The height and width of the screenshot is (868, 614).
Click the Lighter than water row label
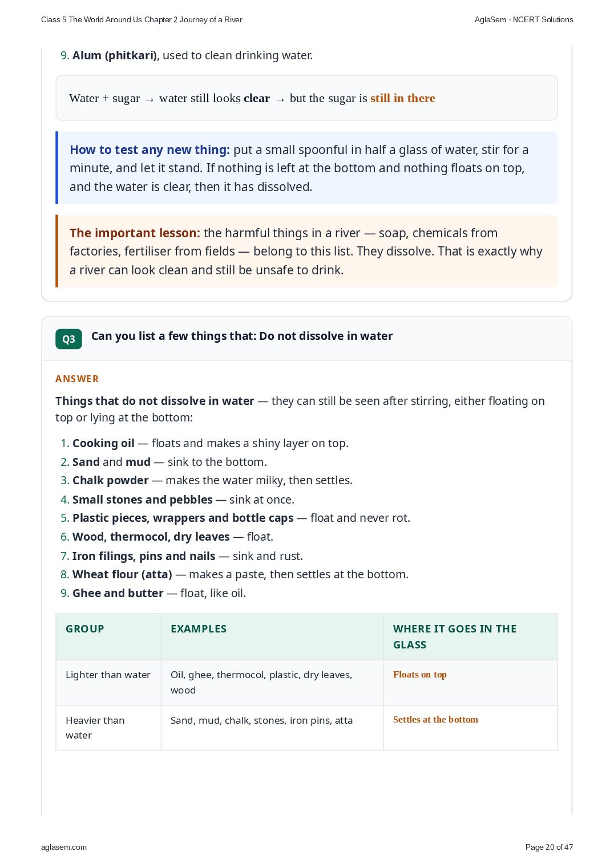click(108, 675)
